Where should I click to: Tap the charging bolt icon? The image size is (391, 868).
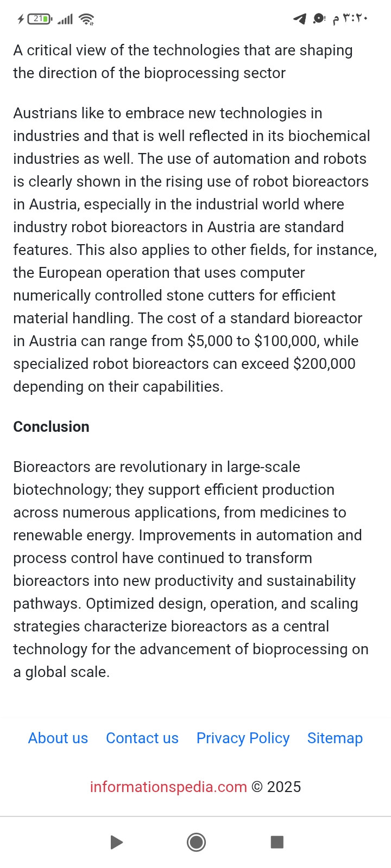coord(21,19)
